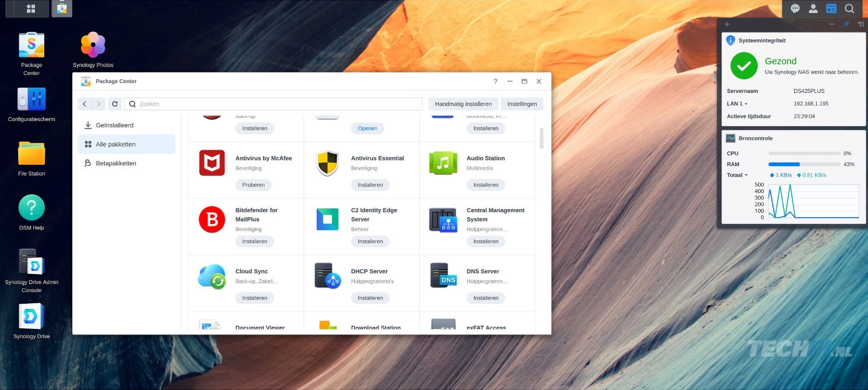Image resolution: width=868 pixels, height=390 pixels.
Task: Install Audio Station
Action: click(486, 185)
